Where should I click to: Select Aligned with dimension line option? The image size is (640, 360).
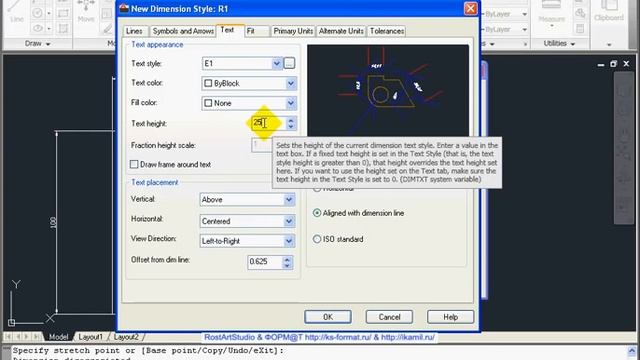[x=317, y=213]
